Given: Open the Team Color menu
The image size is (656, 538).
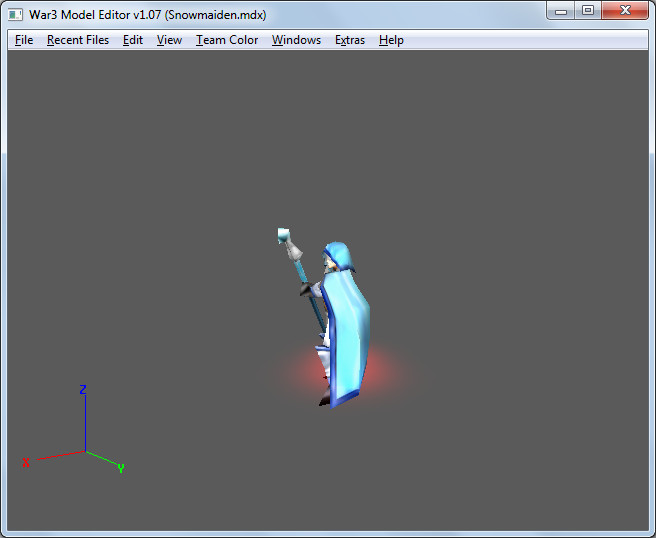Looking at the screenshot, I should click(227, 40).
